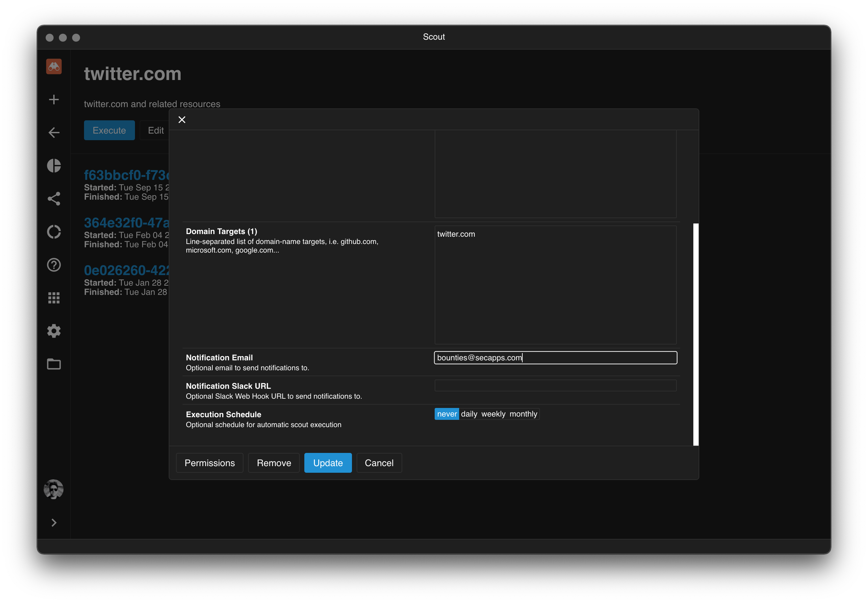This screenshot has width=868, height=603.
Task: Click the Notification Slack URL field
Action: pyautogui.click(x=555, y=386)
